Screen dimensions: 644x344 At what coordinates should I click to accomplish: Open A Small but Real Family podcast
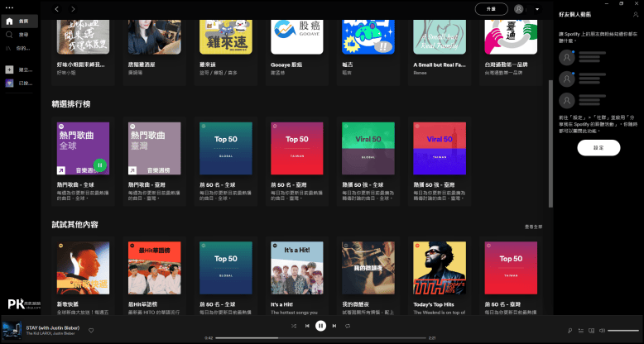[440, 37]
